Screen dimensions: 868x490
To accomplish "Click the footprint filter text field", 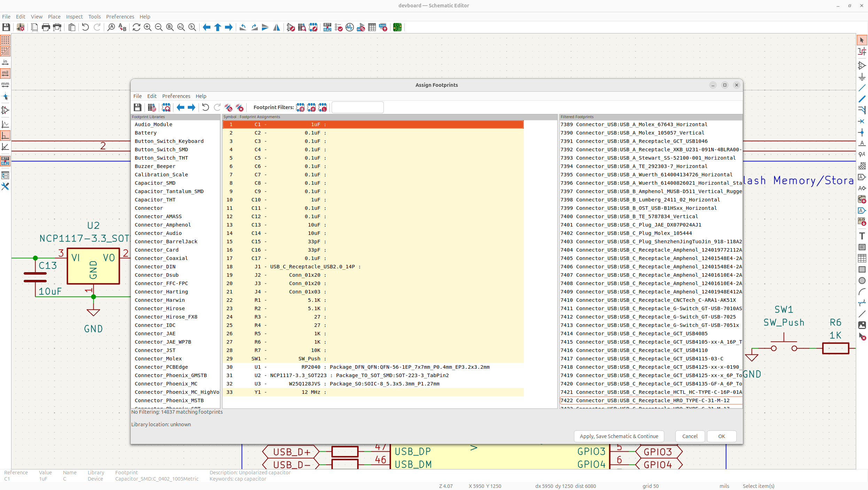I will pyautogui.click(x=357, y=107).
